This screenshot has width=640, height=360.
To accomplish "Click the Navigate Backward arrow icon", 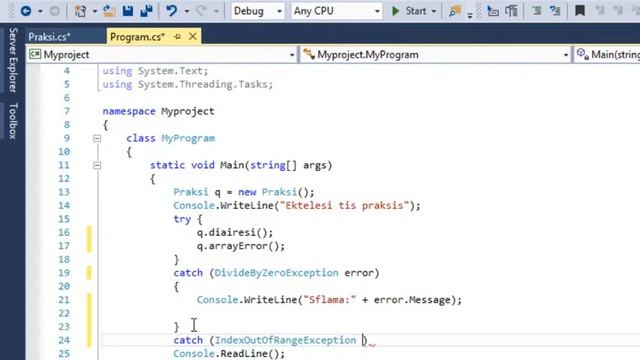I will (26, 11).
